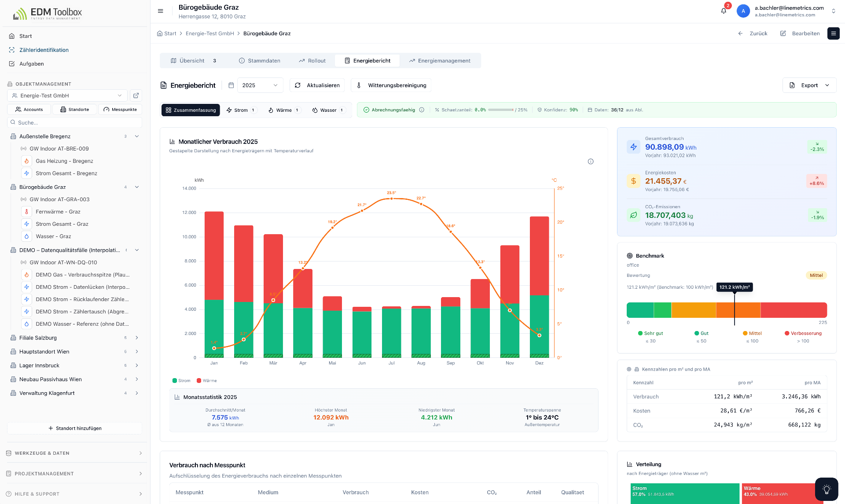Select the Wärme sub-tab
845x504 pixels.
[284, 110]
